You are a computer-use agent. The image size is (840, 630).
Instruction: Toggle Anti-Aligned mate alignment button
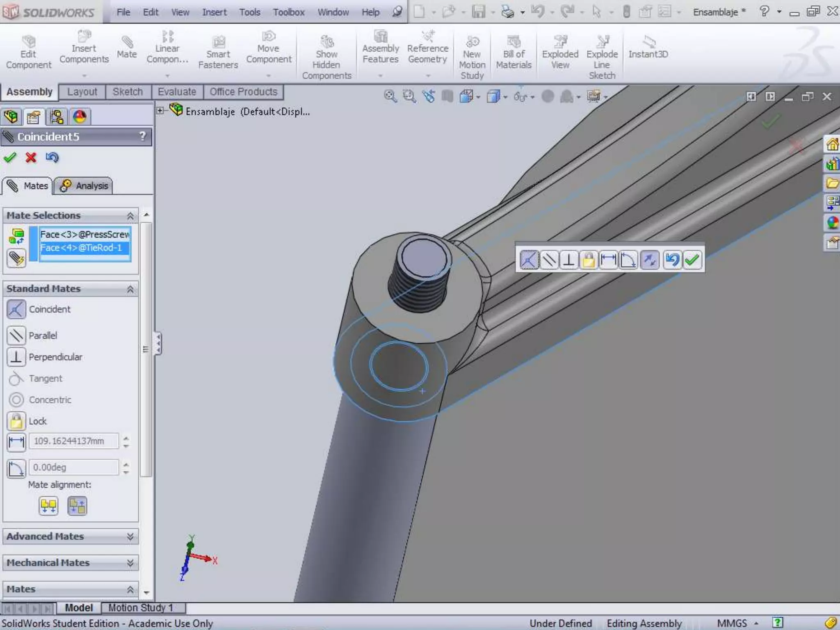(x=77, y=506)
